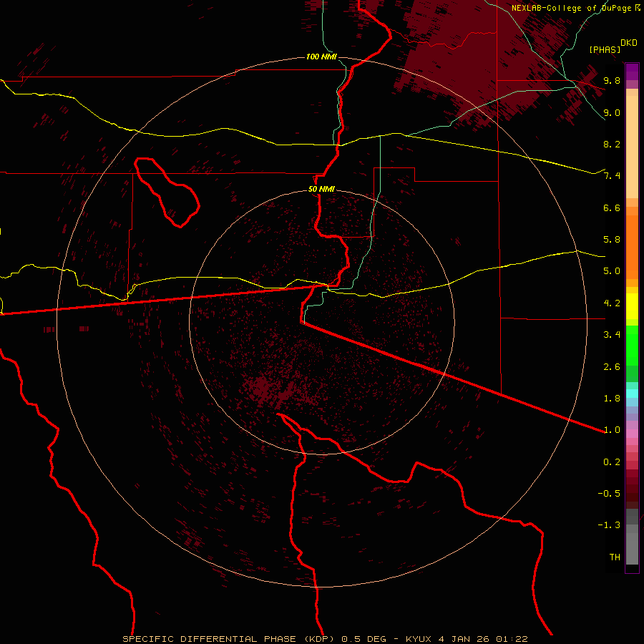The width and height of the screenshot is (644, 644).
Task: Pick the pink color bar segment
Action: [632, 434]
